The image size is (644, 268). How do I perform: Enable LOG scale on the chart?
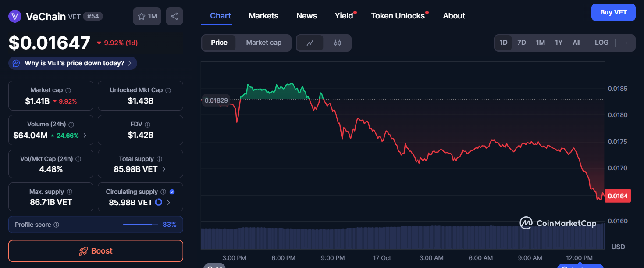coord(601,42)
